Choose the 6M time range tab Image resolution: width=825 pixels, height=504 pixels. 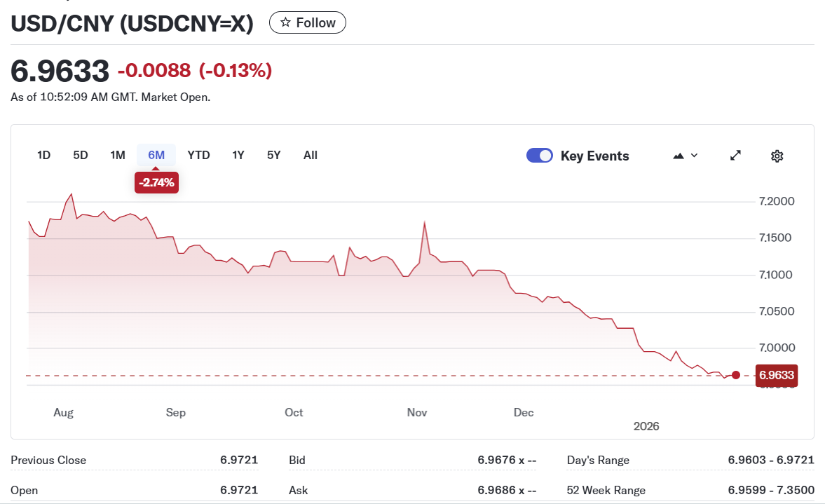coord(156,155)
